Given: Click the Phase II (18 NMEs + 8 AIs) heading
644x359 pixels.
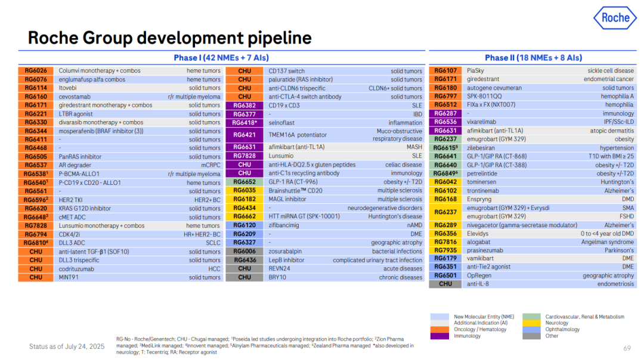Looking at the screenshot, I should [533, 58].
